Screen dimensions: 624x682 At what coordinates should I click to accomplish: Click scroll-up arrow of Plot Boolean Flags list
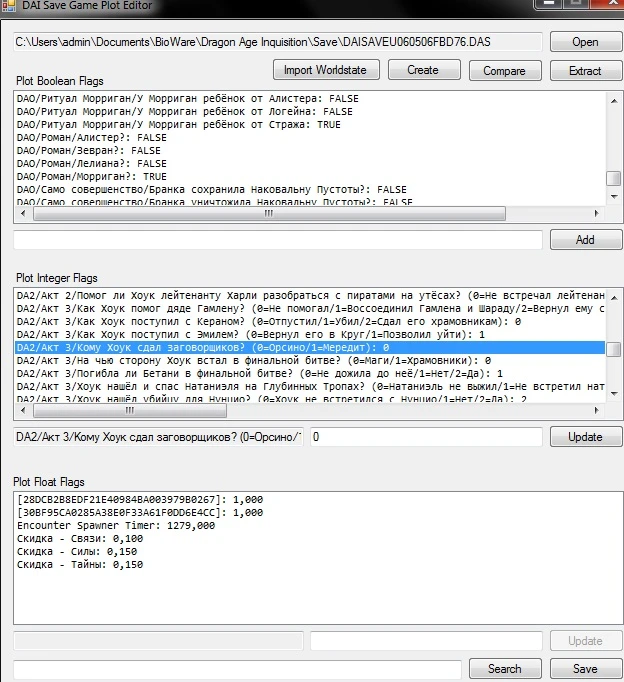point(614,101)
